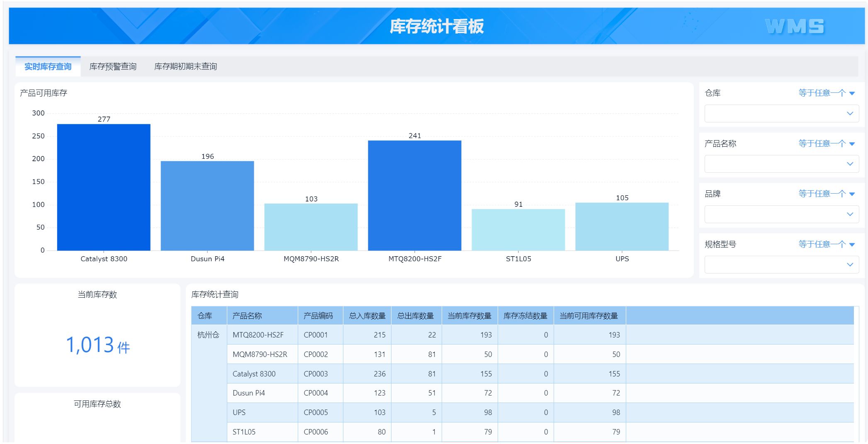The height and width of the screenshot is (444, 868).
Task: Click the MTQ8200-HS2F bar showing 241
Action: (415, 195)
